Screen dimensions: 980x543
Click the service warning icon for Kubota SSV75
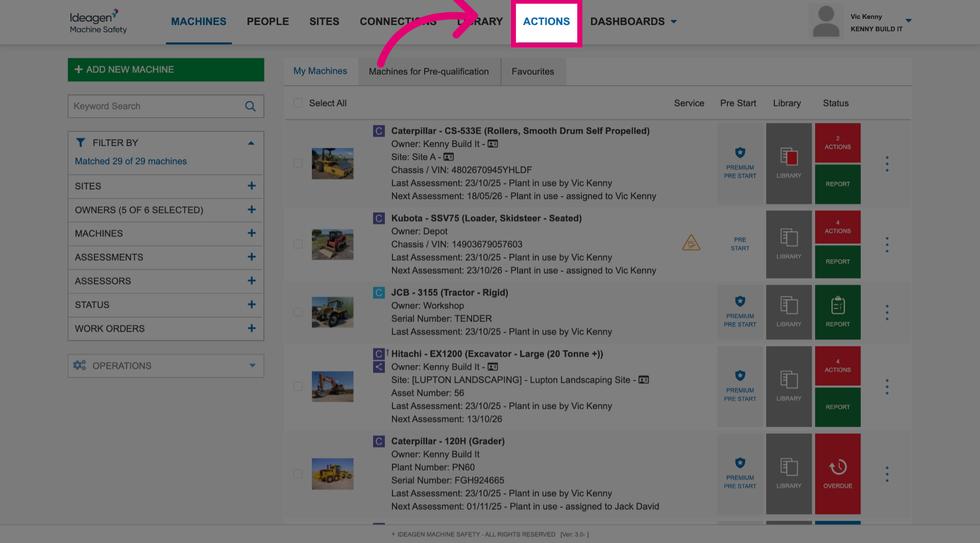(691, 242)
